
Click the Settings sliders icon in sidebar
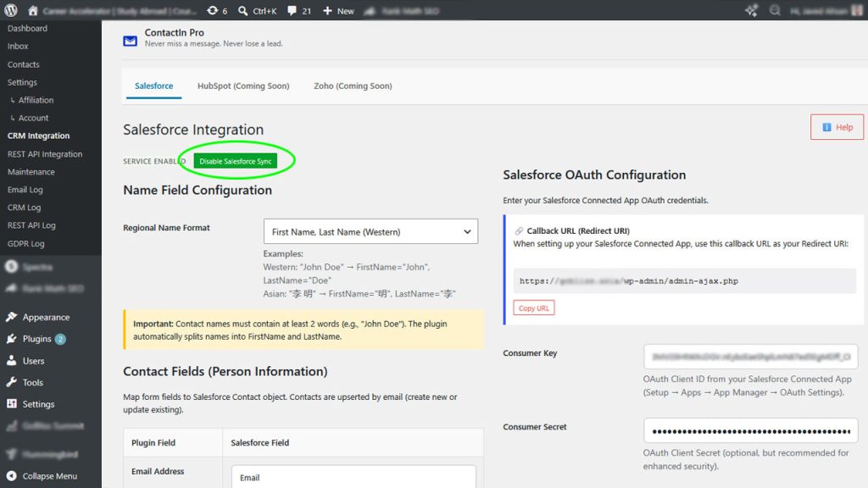coord(12,404)
